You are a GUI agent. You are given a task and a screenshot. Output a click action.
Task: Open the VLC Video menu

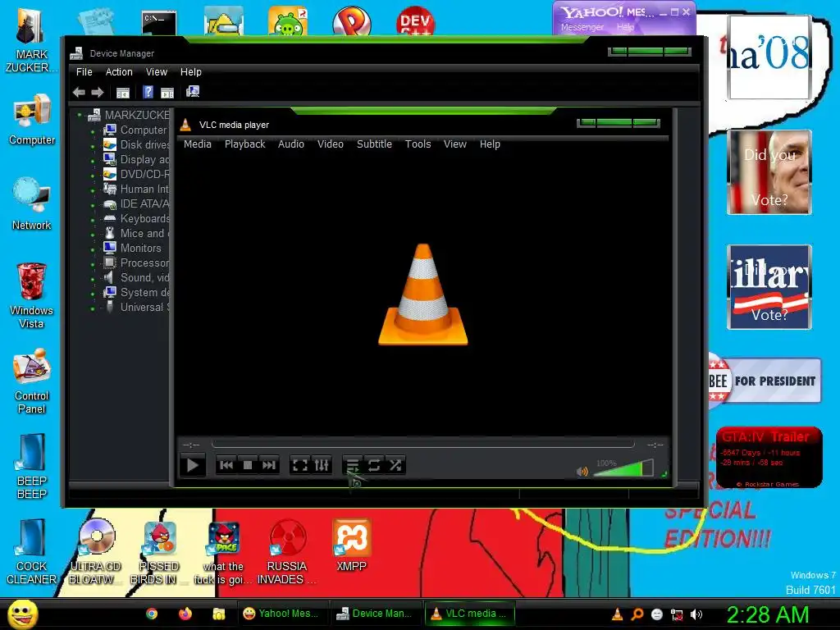click(331, 144)
